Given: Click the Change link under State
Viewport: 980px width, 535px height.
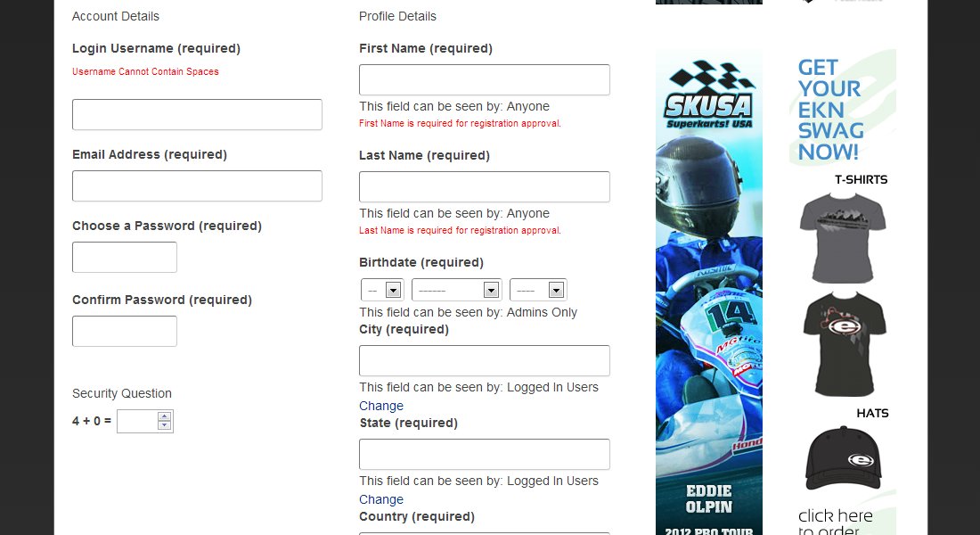Looking at the screenshot, I should (381, 500).
